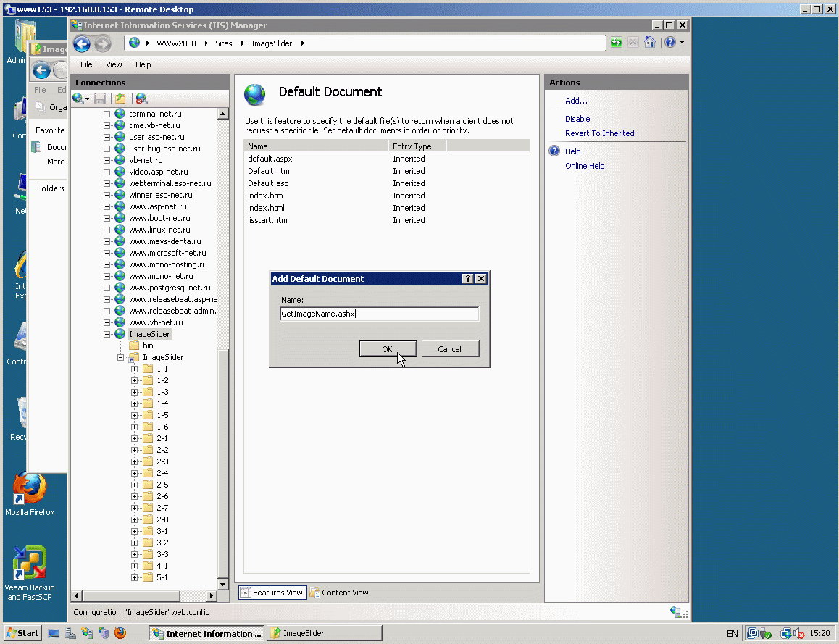
Task: Collapse the ImageSlider subfolder node
Action: 120,357
